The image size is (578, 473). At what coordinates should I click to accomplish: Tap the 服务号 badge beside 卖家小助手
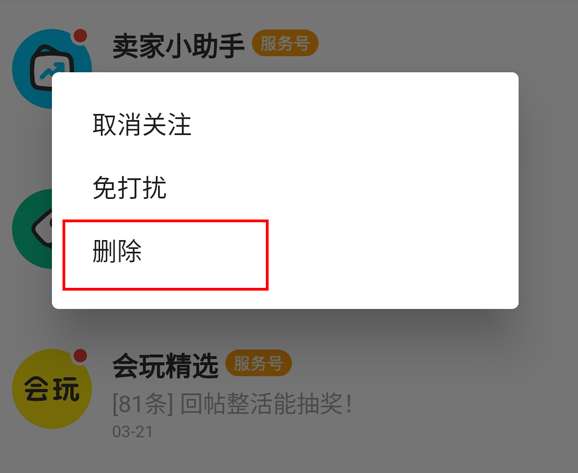(285, 44)
